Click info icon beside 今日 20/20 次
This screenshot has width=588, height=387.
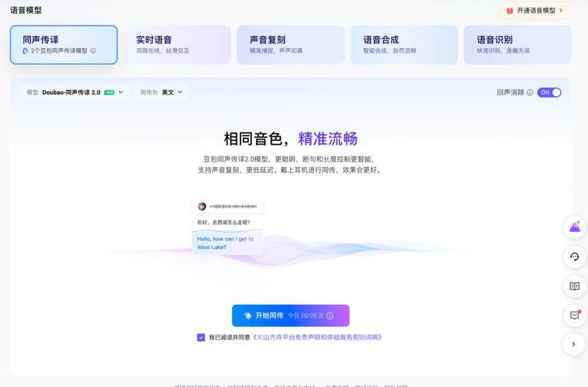tap(330, 316)
